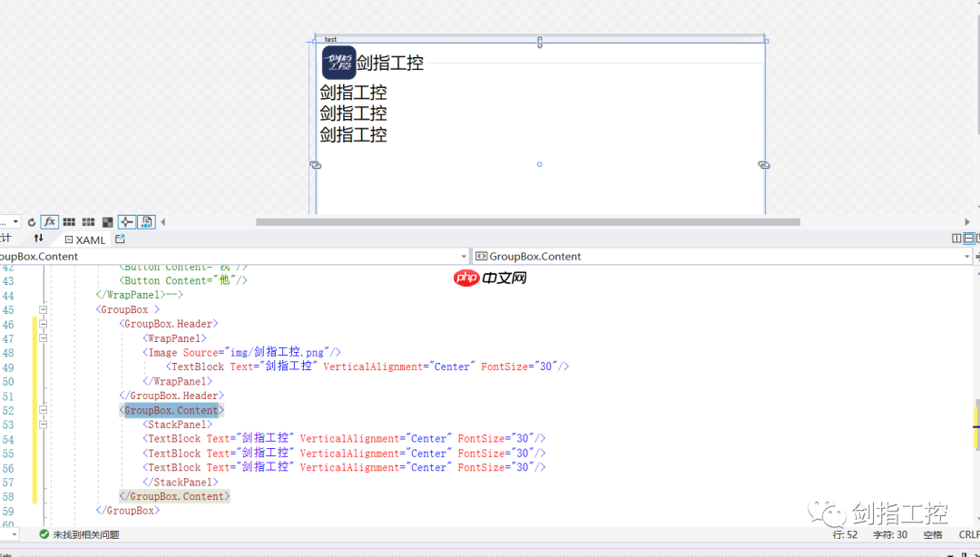Click the Button Content 他 line 43
The height and width of the screenshot is (557, 980).
pos(183,280)
